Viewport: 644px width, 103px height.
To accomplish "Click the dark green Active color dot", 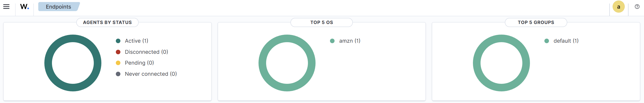I will click(x=118, y=41).
